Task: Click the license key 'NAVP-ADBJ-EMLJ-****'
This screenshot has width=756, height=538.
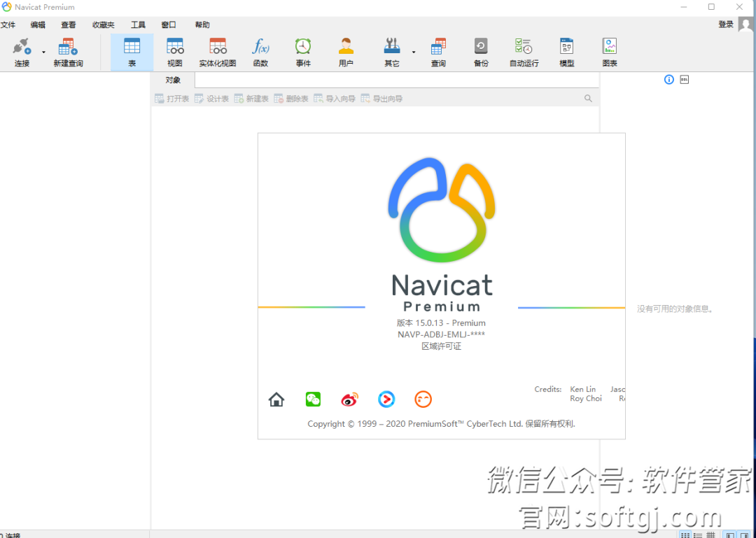Action: [441, 334]
